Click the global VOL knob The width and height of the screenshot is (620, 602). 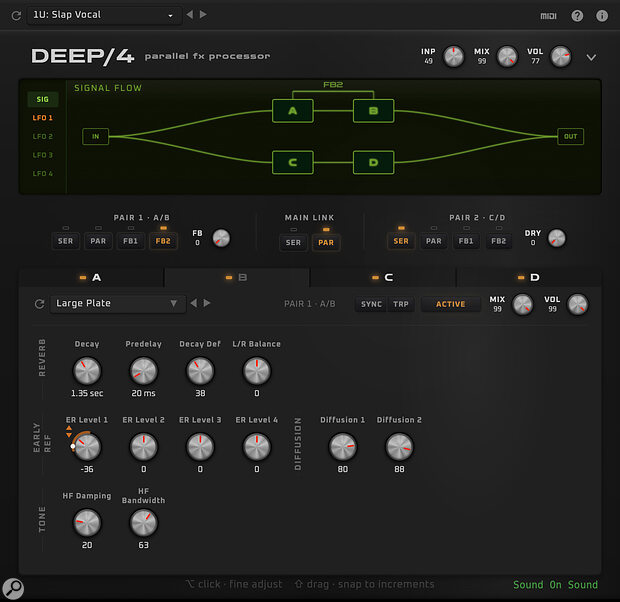tap(561, 57)
